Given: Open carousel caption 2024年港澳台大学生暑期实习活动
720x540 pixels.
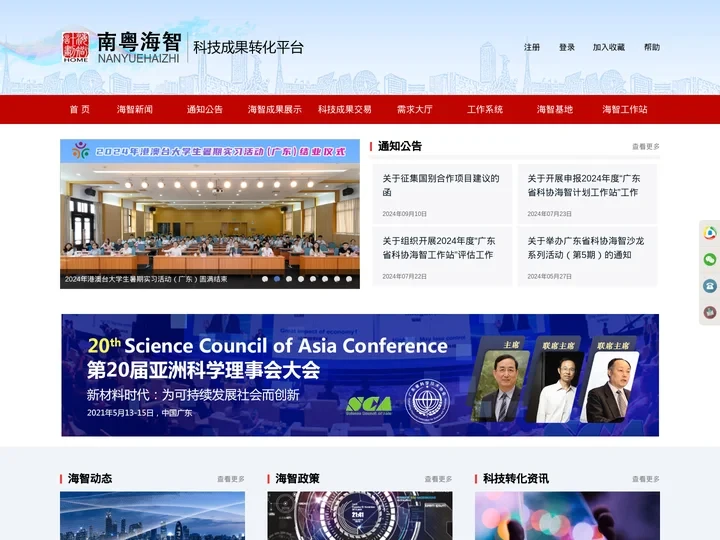Looking at the screenshot, I should [x=146, y=279].
